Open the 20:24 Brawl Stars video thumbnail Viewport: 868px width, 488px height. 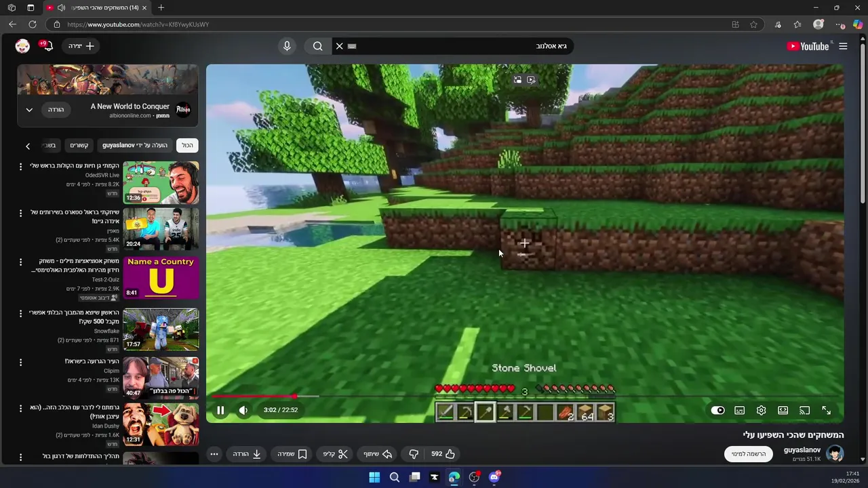pyautogui.click(x=161, y=230)
